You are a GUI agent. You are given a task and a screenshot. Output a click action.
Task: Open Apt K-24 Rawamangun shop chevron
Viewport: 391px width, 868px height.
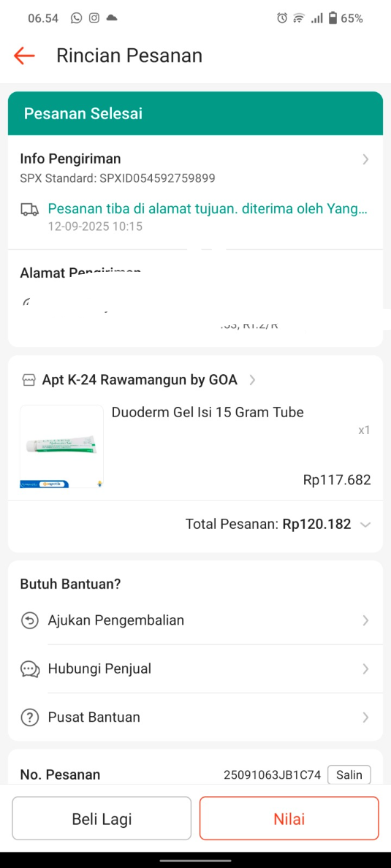click(252, 380)
